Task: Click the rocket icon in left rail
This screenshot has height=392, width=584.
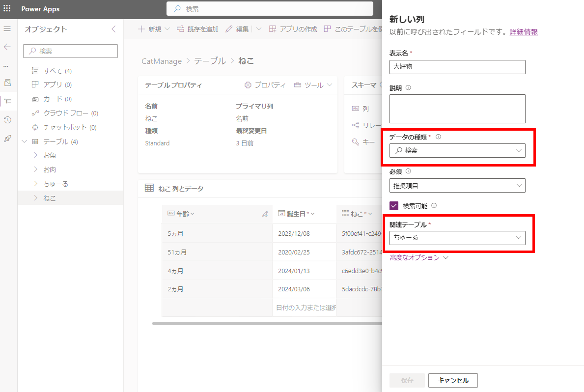Action: click(7, 139)
